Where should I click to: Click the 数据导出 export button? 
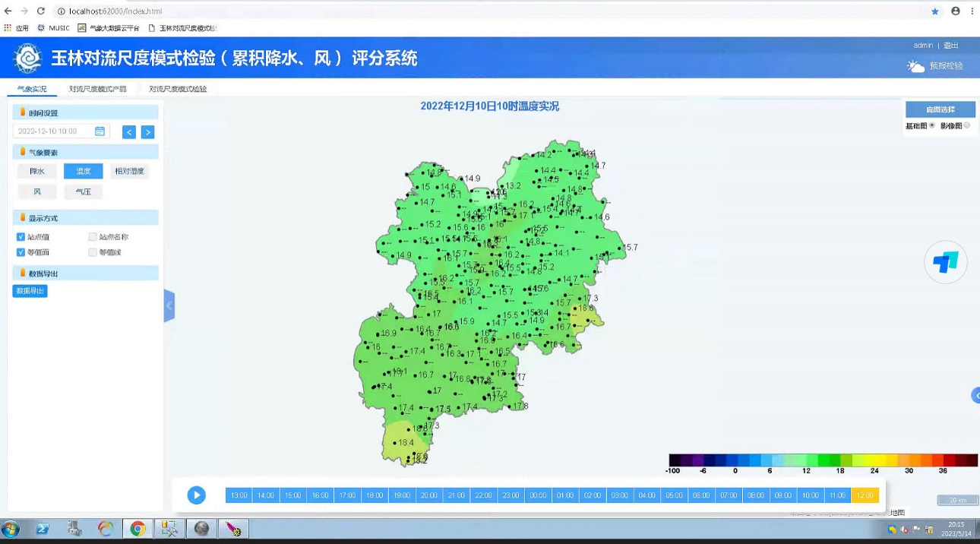tap(29, 290)
